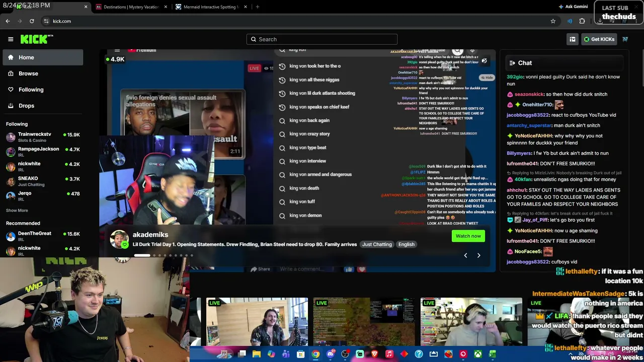
Task: Click the Chrome icon in the taskbar
Action: 315,354
